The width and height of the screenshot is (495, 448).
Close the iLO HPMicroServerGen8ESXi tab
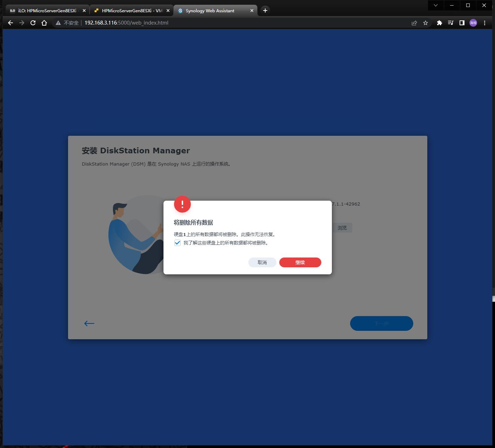[x=84, y=11]
